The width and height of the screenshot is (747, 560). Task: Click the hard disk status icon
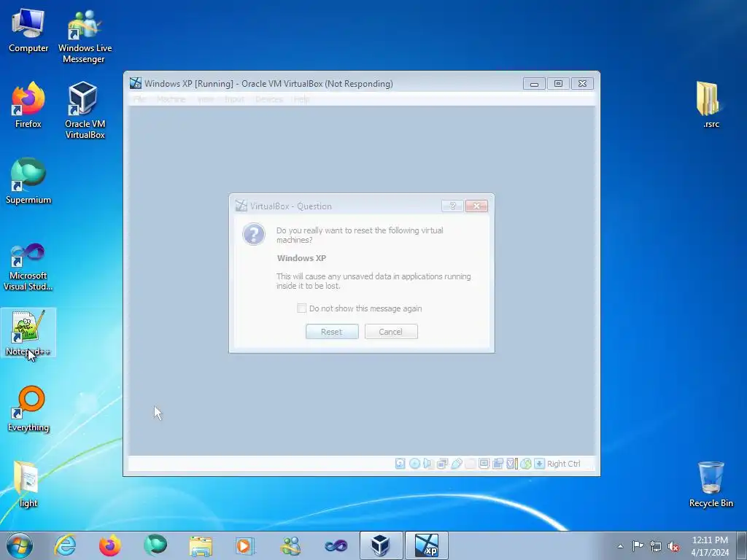400,463
